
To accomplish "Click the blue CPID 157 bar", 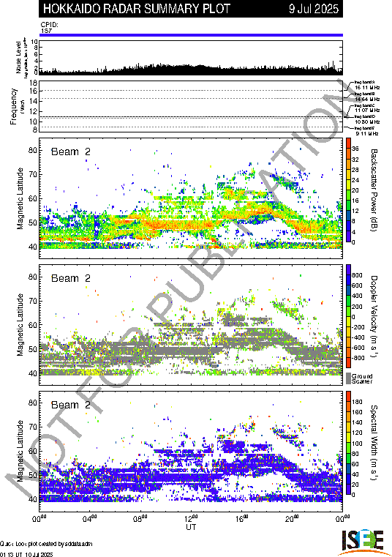I will point(191,35).
